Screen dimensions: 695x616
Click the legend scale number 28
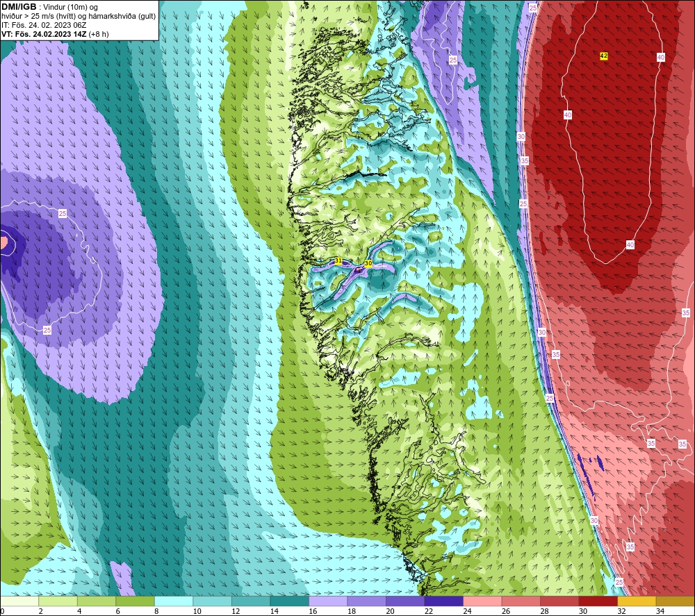click(544, 611)
